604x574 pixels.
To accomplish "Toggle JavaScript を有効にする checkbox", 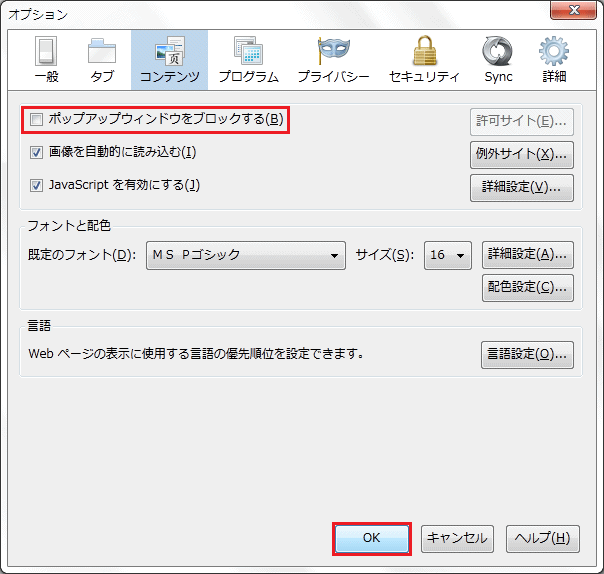I will 37,186.
